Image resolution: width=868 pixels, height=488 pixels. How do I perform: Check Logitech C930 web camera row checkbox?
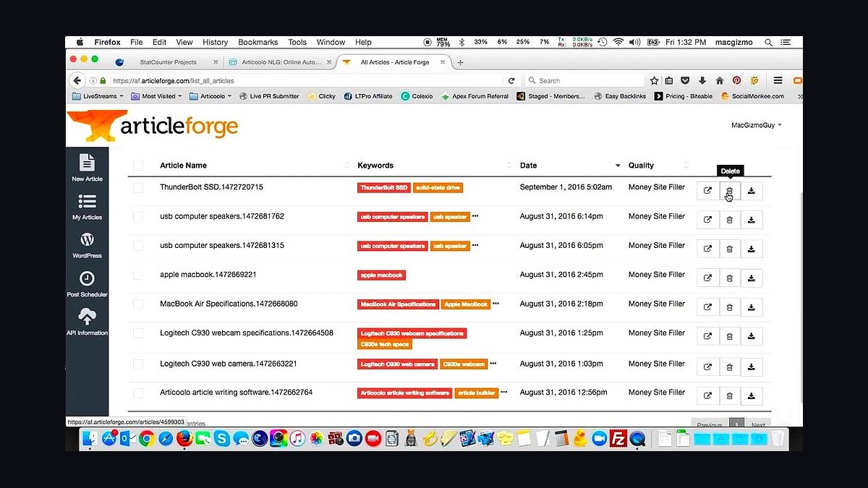click(x=138, y=364)
